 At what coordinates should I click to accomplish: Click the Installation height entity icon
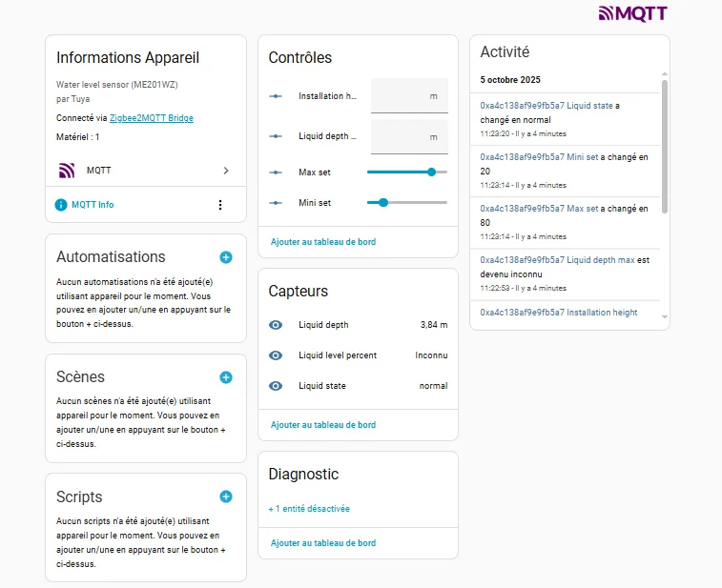tap(276, 96)
